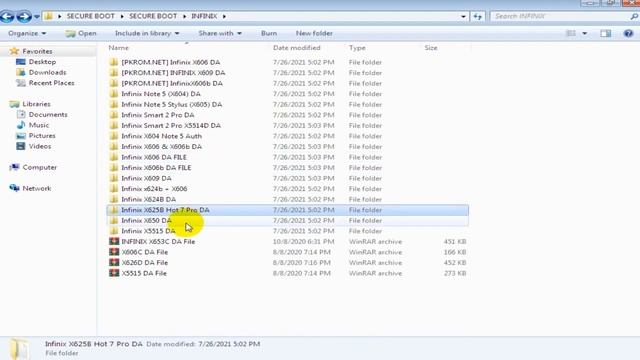Open the recent locations dropdown arrow
The image size is (640, 360).
pos(37,17)
